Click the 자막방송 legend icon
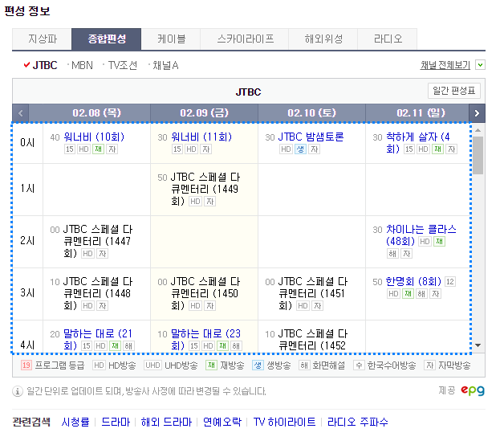The image size is (504, 445). point(429,365)
